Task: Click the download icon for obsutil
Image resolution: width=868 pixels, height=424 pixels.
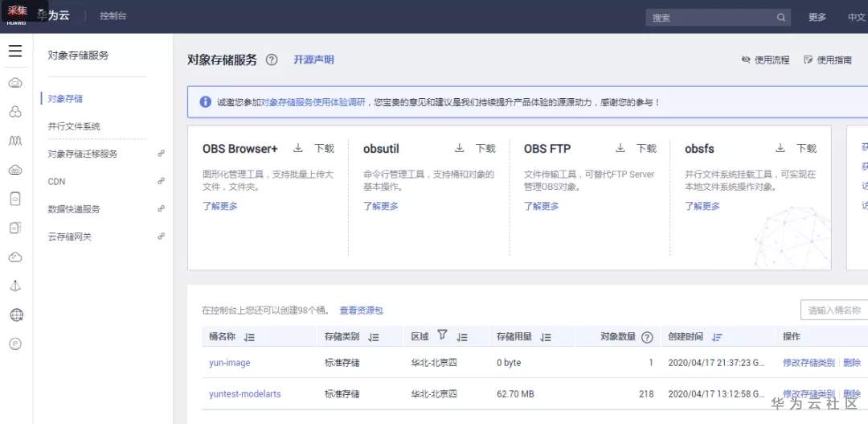Action: click(x=459, y=148)
